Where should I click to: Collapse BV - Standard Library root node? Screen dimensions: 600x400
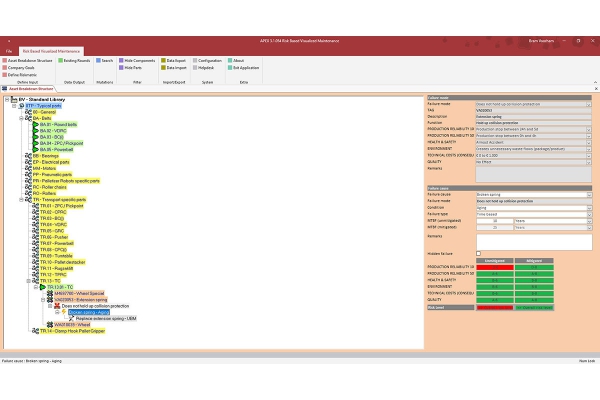[x=7, y=100]
